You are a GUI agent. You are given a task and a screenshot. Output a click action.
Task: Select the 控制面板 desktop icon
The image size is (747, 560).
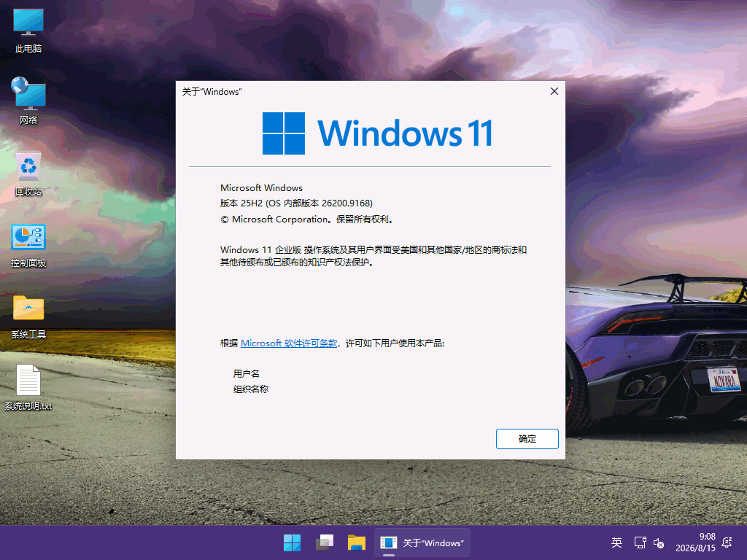(x=28, y=245)
